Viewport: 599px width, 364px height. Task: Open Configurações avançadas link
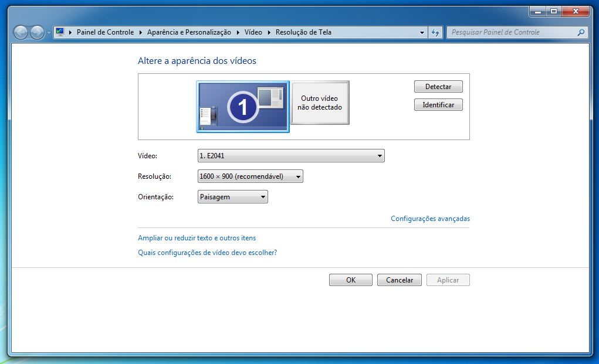point(430,219)
